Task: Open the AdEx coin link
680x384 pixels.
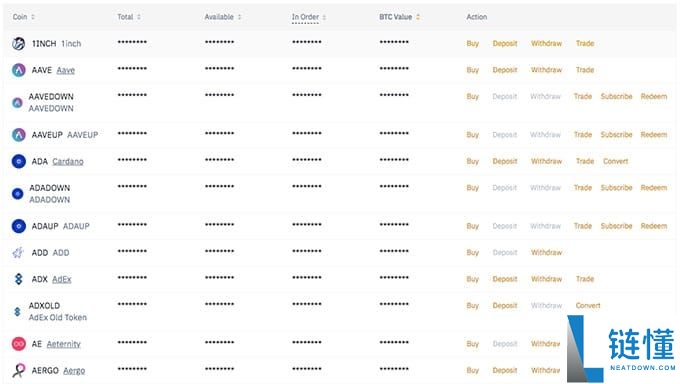Action: (x=62, y=279)
